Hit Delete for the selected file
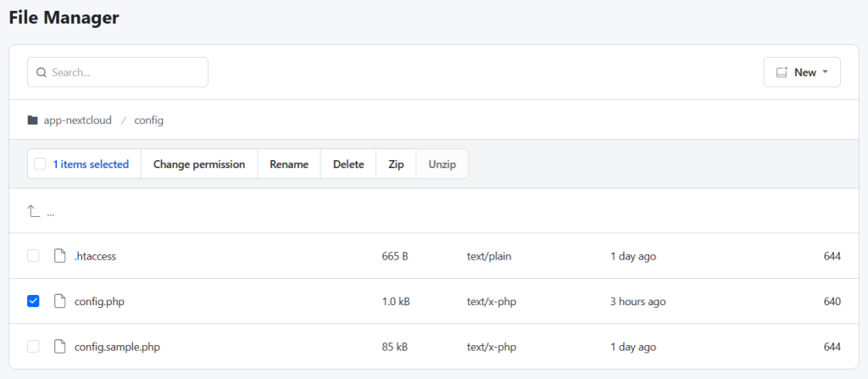Image resolution: width=868 pixels, height=379 pixels. tap(348, 164)
